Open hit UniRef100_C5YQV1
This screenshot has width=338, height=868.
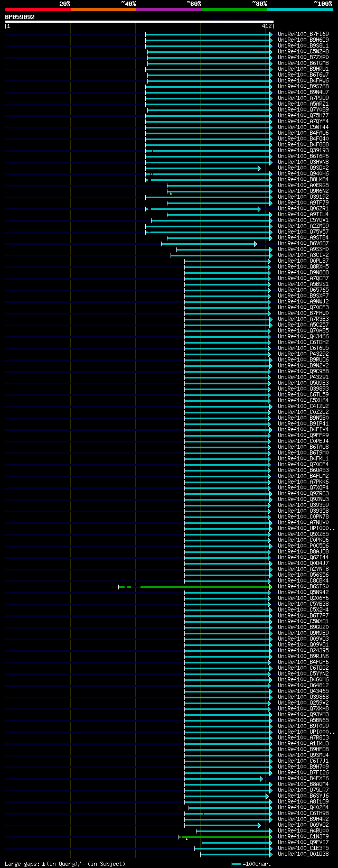(303, 220)
